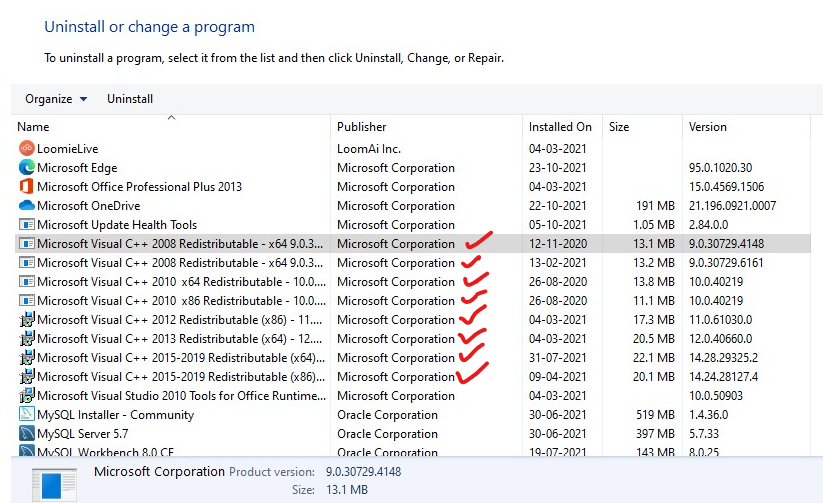Click the 1.05 MB size cell

pyautogui.click(x=653, y=225)
